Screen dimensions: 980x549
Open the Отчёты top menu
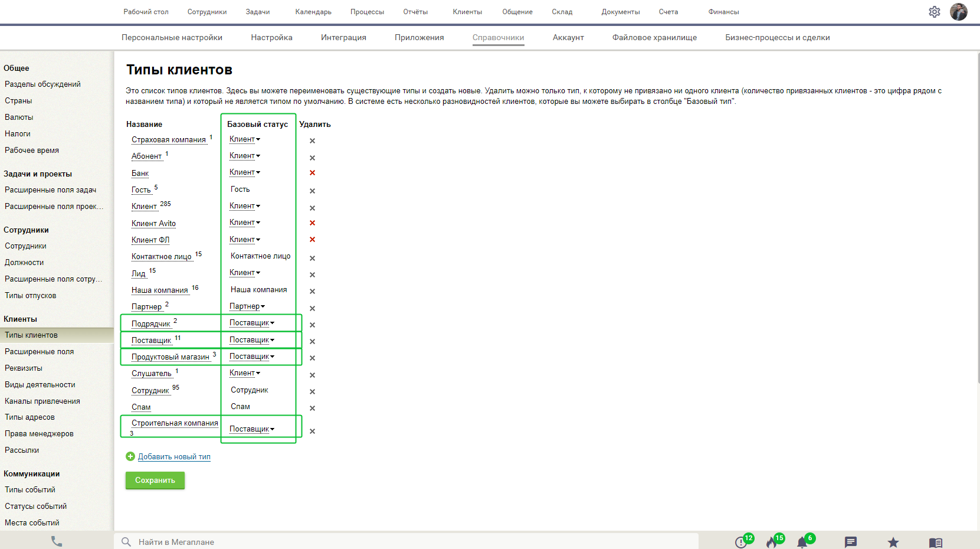[x=415, y=12]
